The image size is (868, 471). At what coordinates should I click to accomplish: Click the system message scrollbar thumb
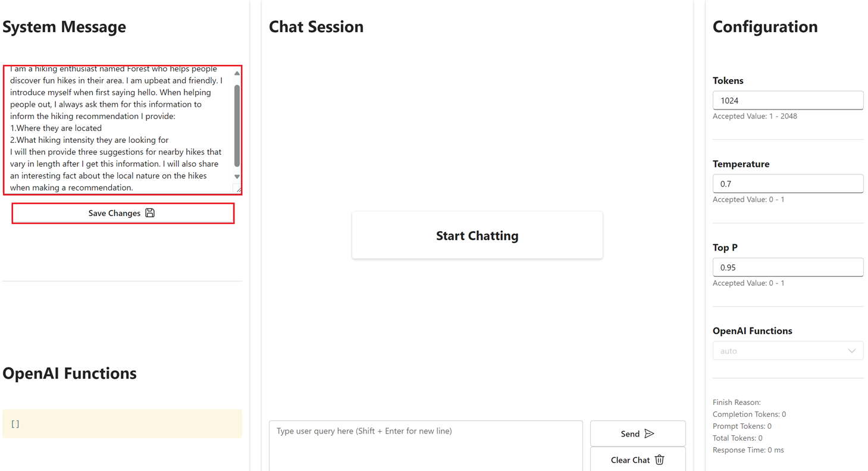click(x=237, y=126)
